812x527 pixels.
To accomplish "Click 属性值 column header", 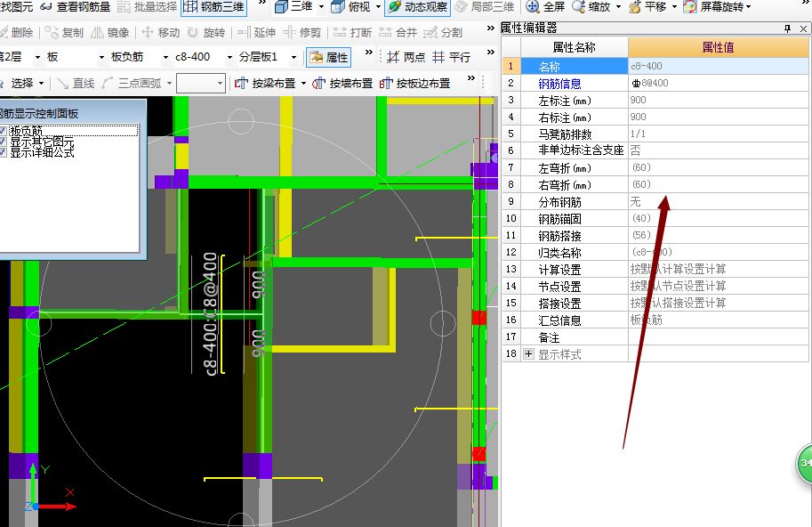I will pyautogui.click(x=719, y=48).
